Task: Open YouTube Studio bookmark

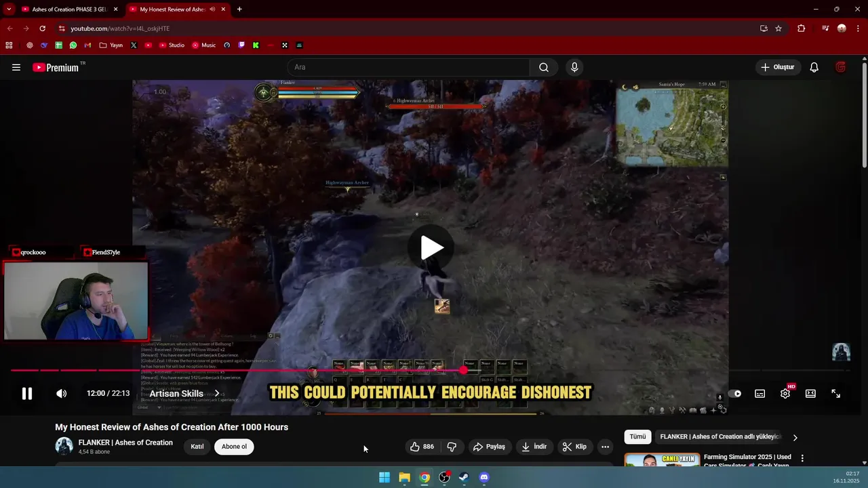Action: (x=172, y=45)
